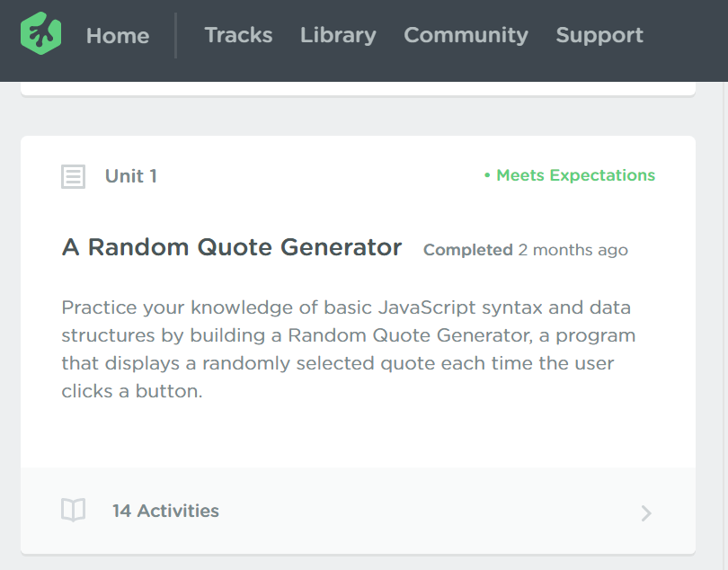Visit the Community page

[466, 36]
